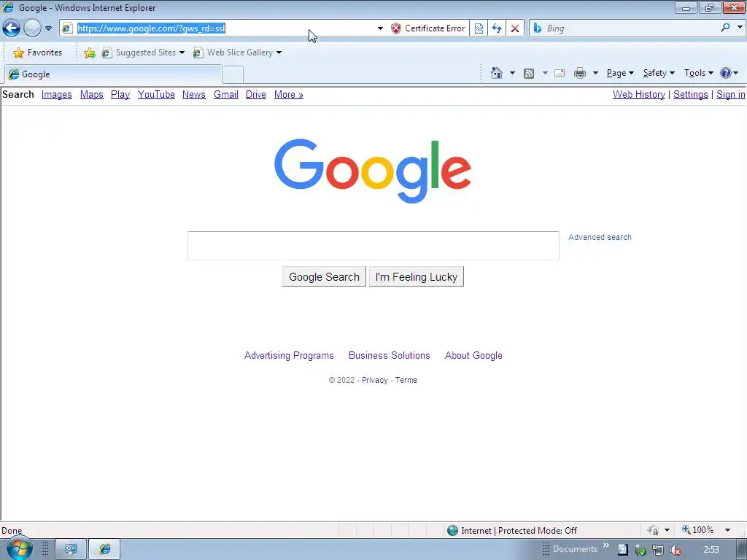The image size is (747, 560).
Task: Click the address bar URL field
Action: point(224,28)
